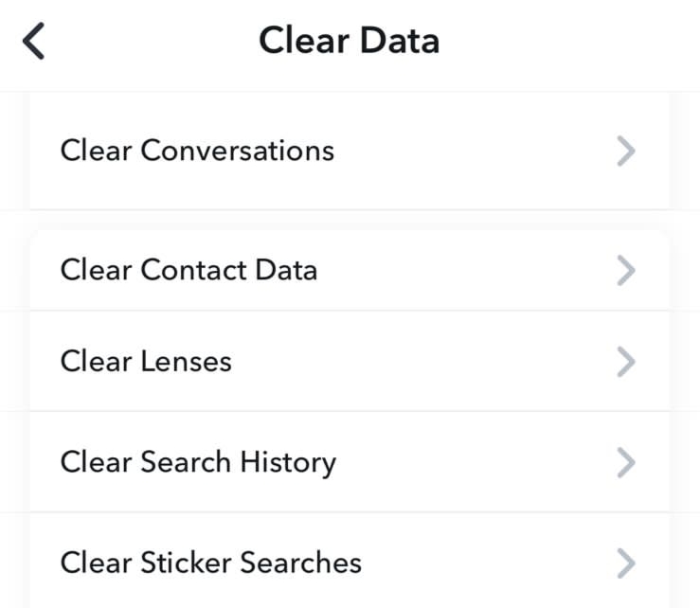
Task: Click the word Sticker in the bottom row
Action: [187, 563]
